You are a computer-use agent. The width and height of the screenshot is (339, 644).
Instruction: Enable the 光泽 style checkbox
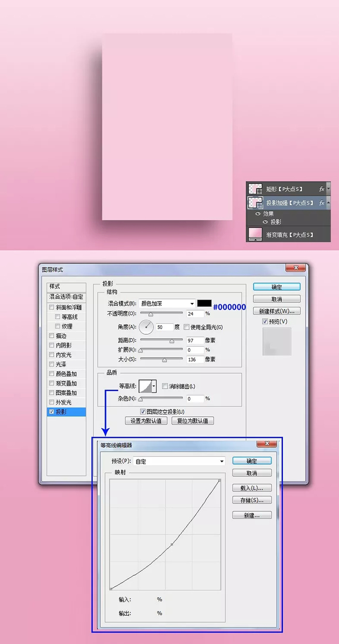point(52,364)
